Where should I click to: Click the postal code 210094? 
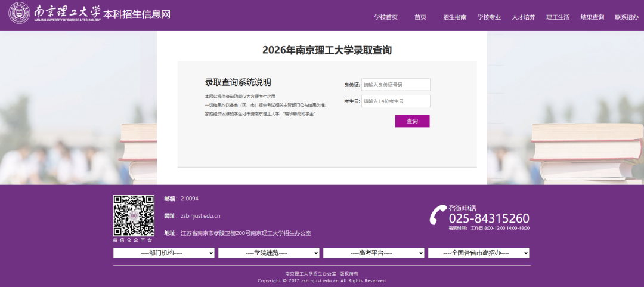190,199
